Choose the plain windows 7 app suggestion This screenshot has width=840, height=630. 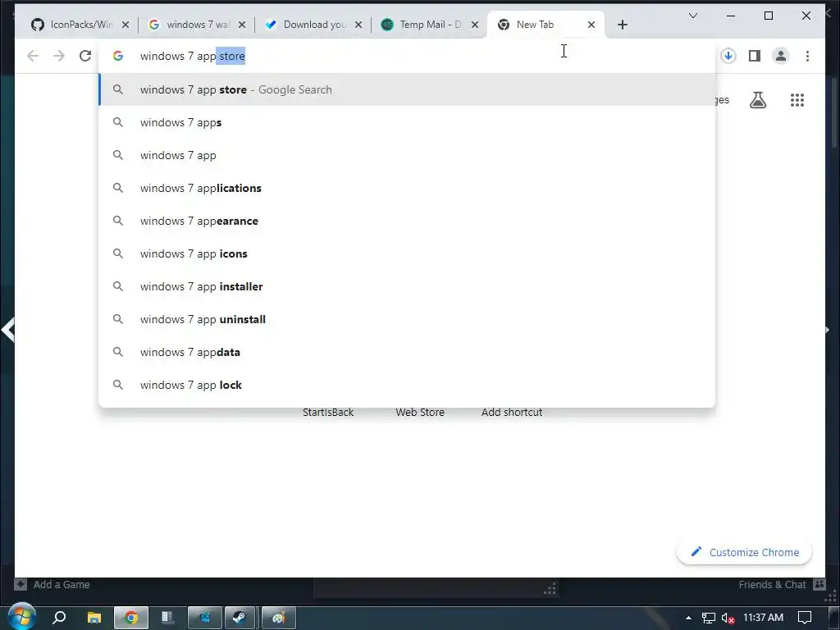pyautogui.click(x=407, y=155)
